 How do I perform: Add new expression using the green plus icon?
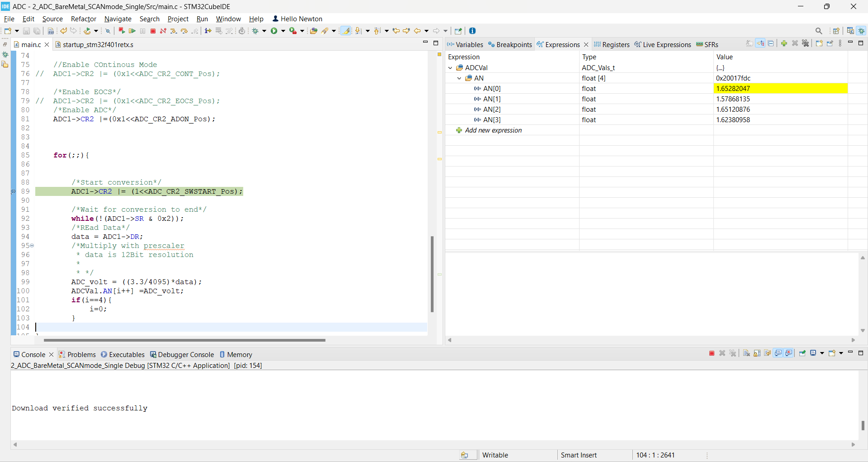783,43
